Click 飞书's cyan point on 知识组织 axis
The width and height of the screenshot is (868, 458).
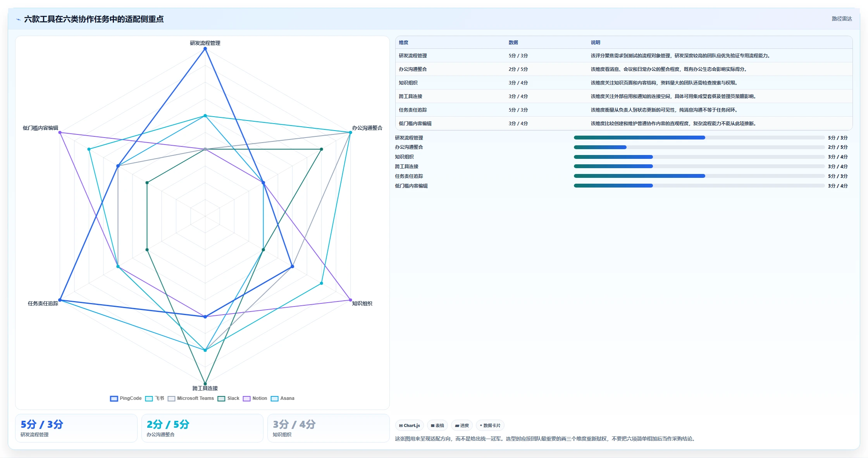coord(321,283)
